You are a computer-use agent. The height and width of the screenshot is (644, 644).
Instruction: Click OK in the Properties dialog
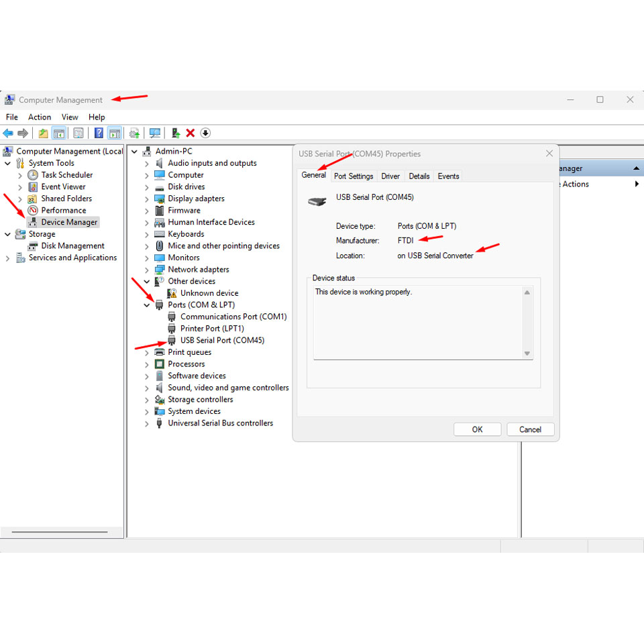pyautogui.click(x=477, y=429)
